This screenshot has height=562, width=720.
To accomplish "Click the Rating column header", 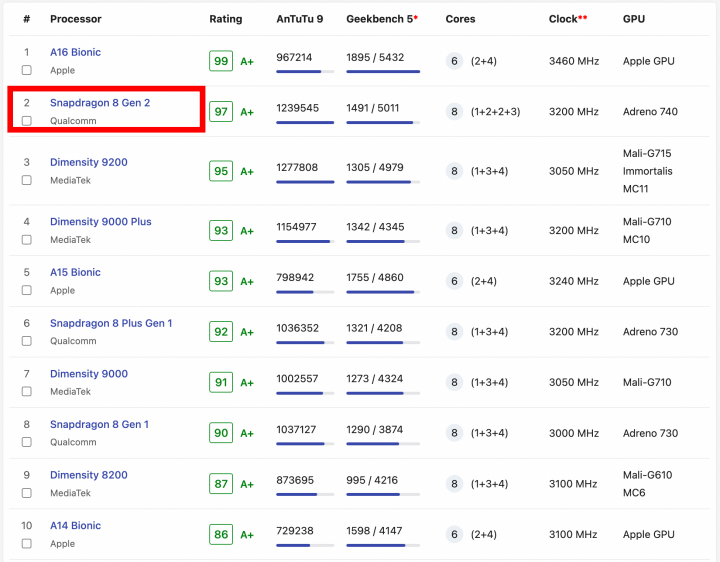I will point(225,19).
